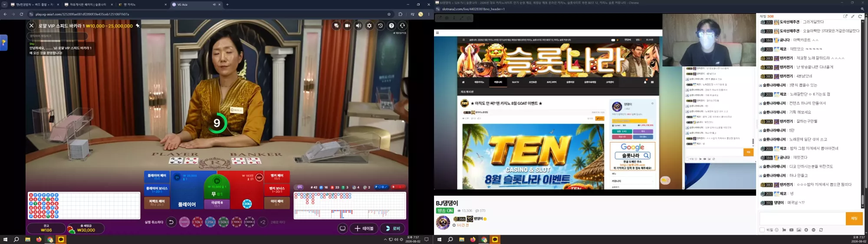
Task: Click the support headset icon in game toolbar
Action: click(402, 26)
